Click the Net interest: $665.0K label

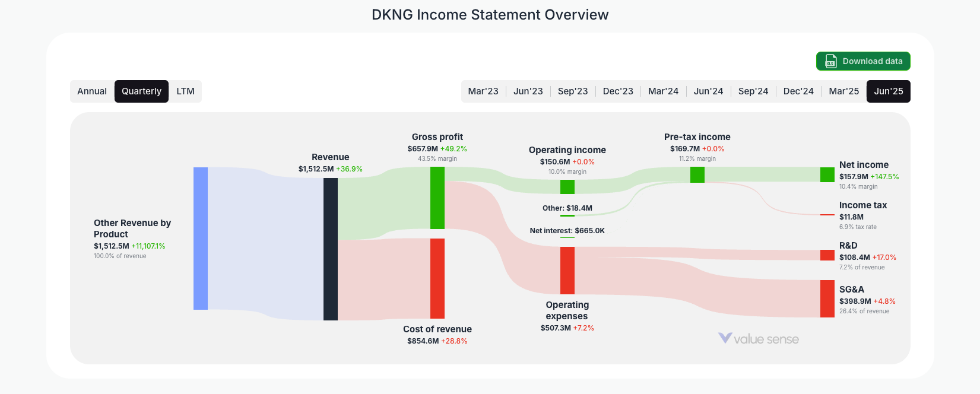[x=567, y=231]
